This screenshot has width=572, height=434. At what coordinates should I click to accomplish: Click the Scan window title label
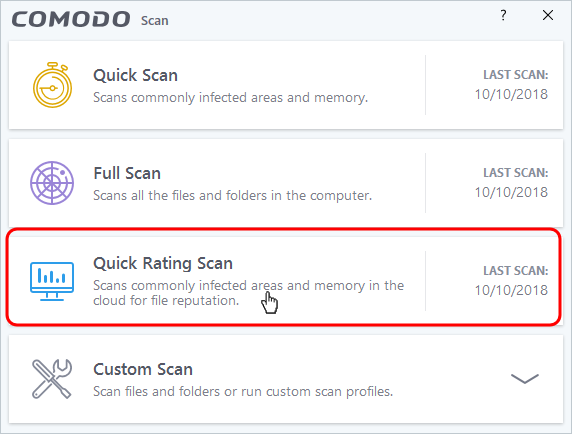coord(155,21)
